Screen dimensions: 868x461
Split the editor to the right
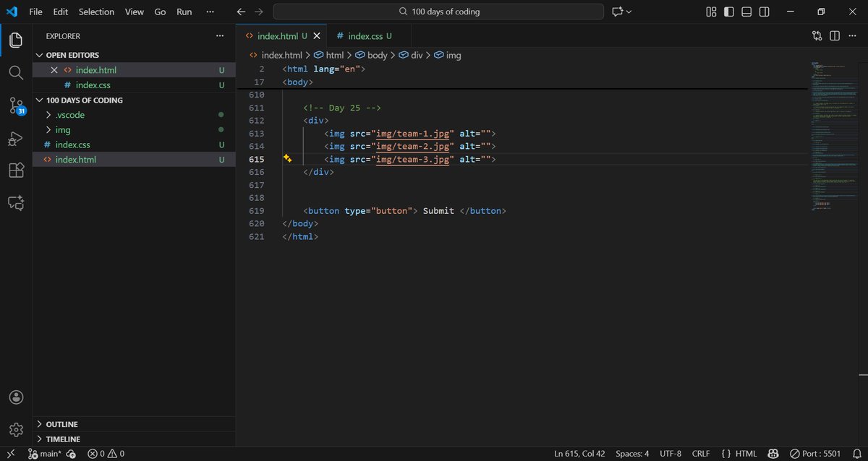[835, 35]
